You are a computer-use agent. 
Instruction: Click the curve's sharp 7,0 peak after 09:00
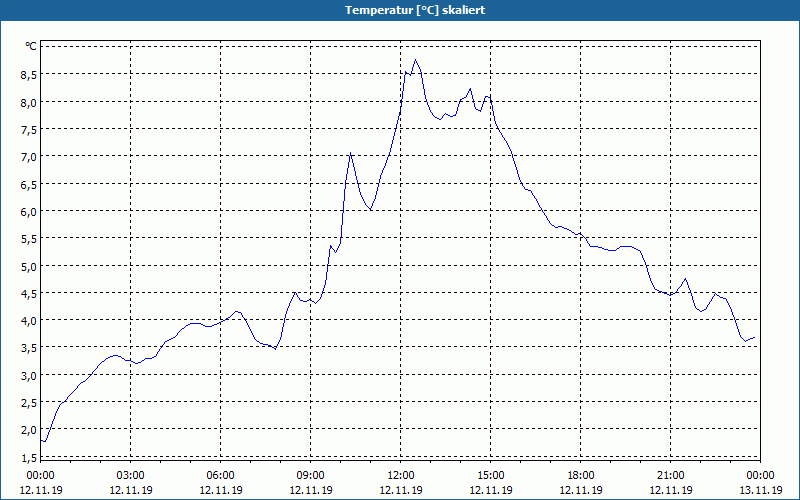[350, 153]
